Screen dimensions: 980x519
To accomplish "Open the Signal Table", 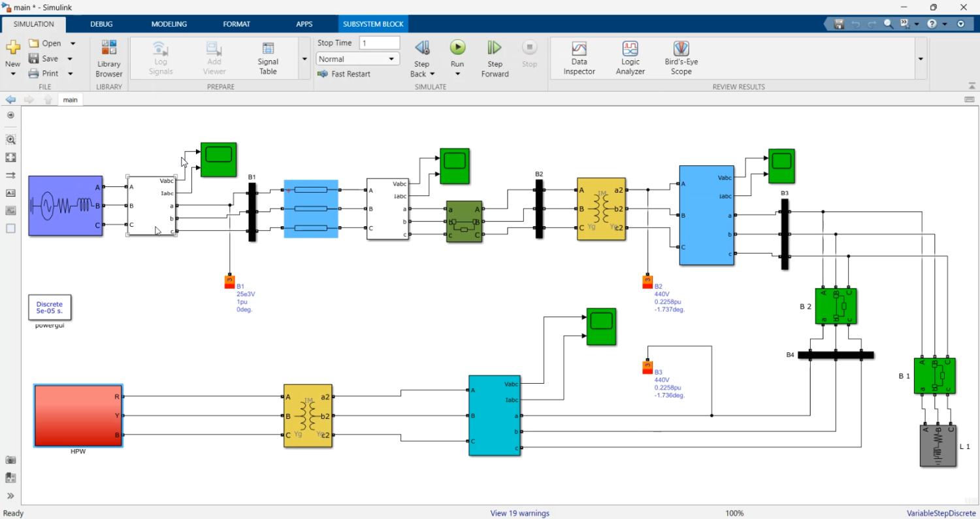I will 268,58.
